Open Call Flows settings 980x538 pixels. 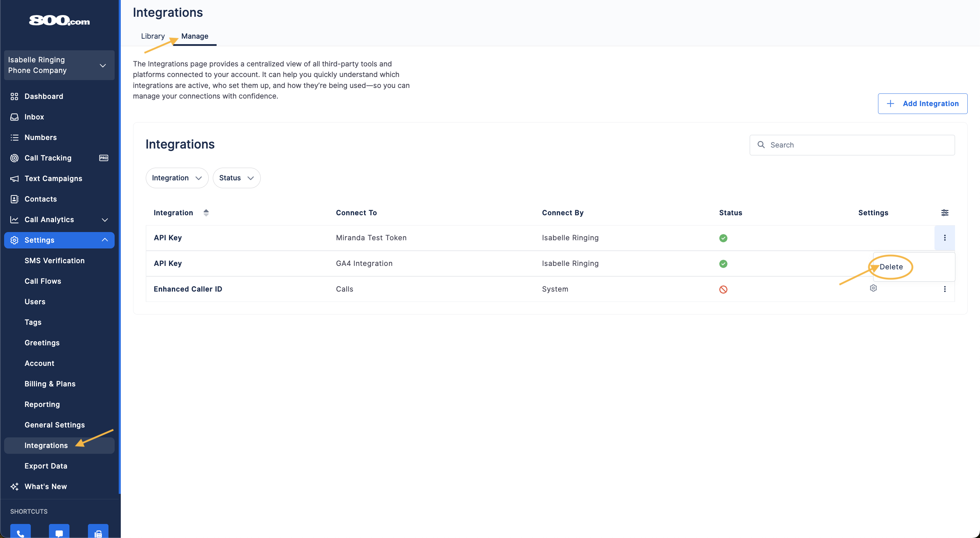pos(43,281)
